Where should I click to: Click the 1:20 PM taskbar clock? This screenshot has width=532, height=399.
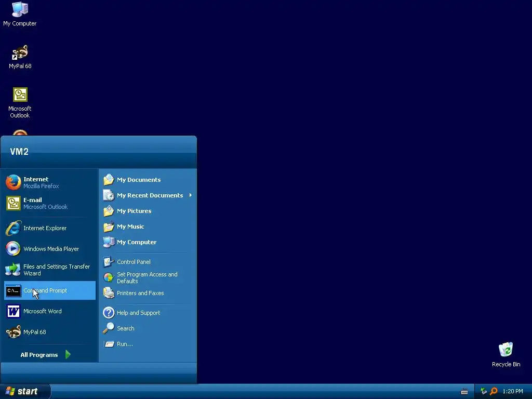click(513, 391)
